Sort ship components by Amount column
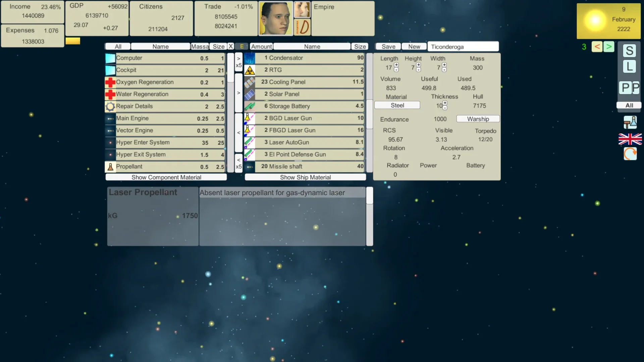644x362 pixels. click(261, 47)
